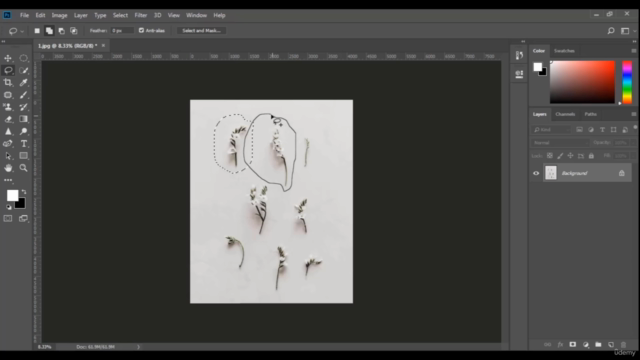Toggle the Anti-alias checkbox
Viewport: 640px width, 360px height.
click(141, 30)
